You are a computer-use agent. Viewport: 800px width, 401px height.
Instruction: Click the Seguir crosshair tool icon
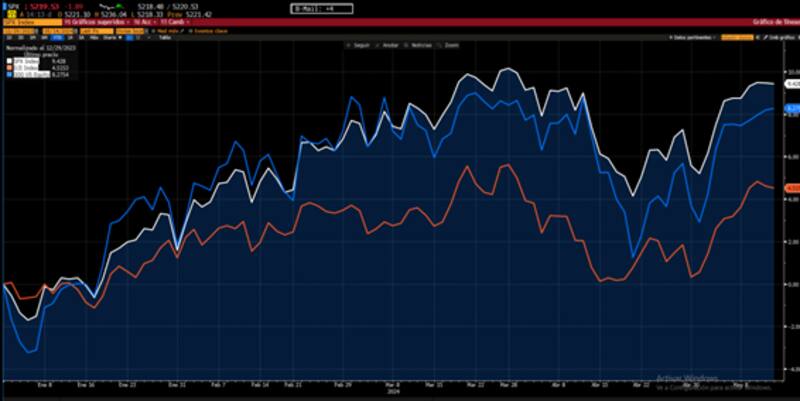(349, 46)
